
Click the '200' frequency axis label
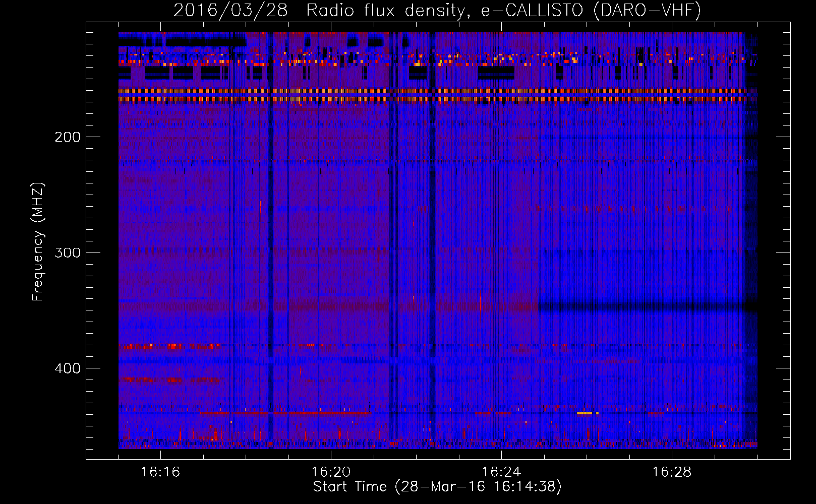(x=68, y=137)
